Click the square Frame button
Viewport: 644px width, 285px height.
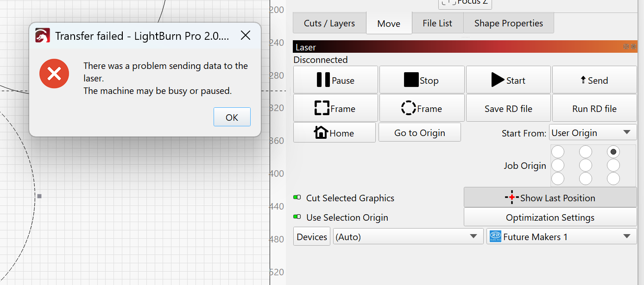tap(335, 108)
